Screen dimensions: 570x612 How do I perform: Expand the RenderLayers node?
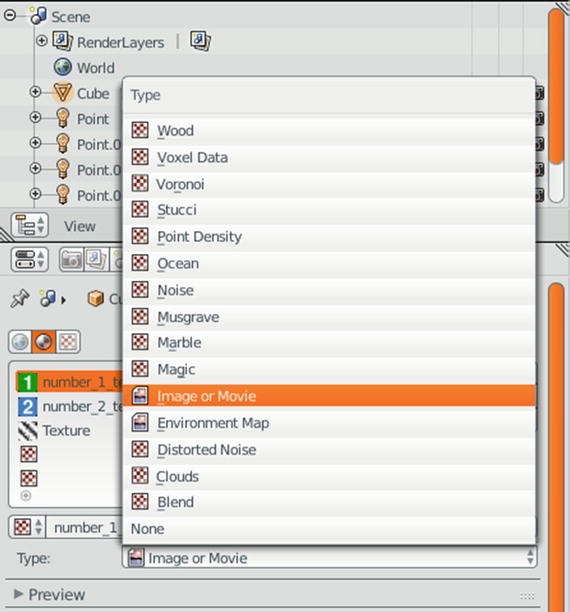click(41, 41)
